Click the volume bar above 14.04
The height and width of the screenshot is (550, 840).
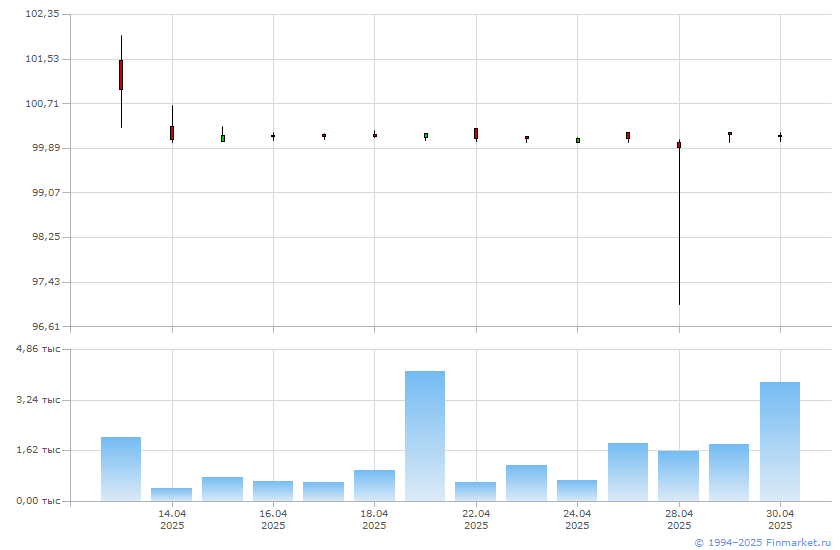coord(171,495)
